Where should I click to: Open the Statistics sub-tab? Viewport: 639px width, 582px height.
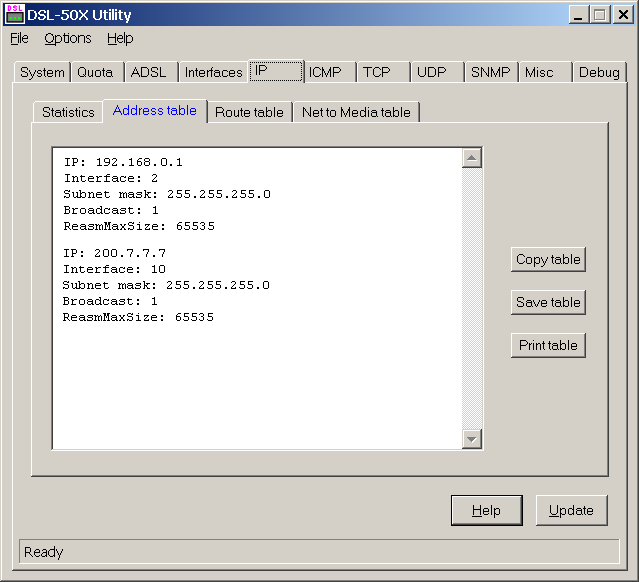68,112
